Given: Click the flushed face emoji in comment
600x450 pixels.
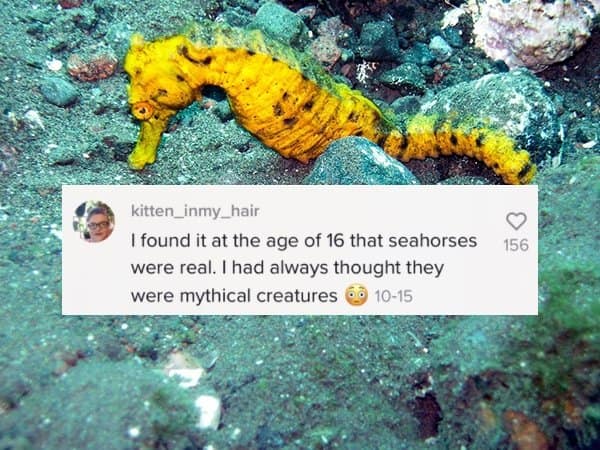Looking at the screenshot, I should 356,295.
